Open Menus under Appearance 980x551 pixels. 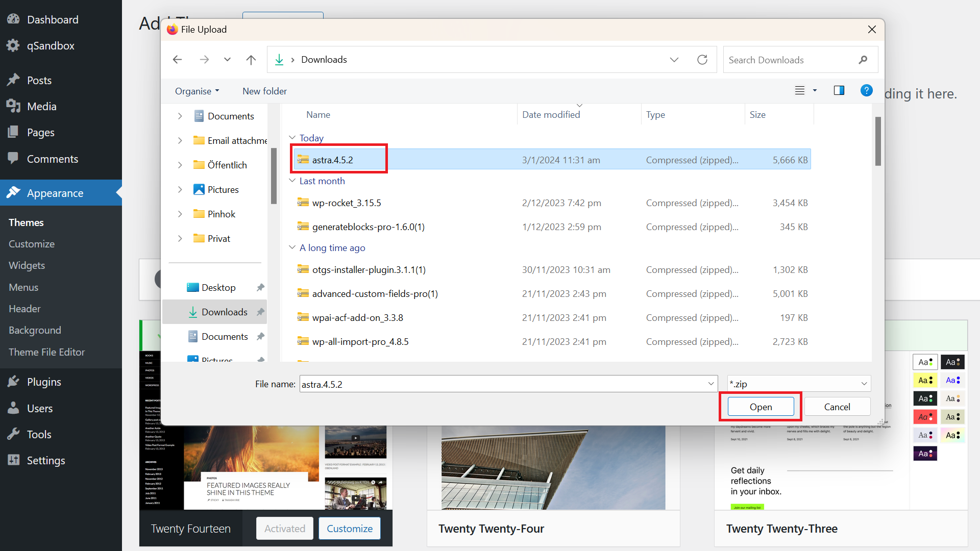click(23, 287)
